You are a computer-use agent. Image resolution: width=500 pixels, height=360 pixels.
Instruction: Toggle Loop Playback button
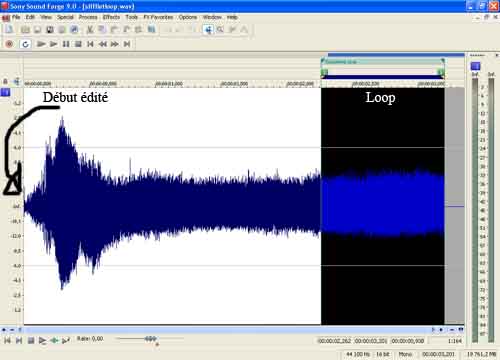(25, 44)
